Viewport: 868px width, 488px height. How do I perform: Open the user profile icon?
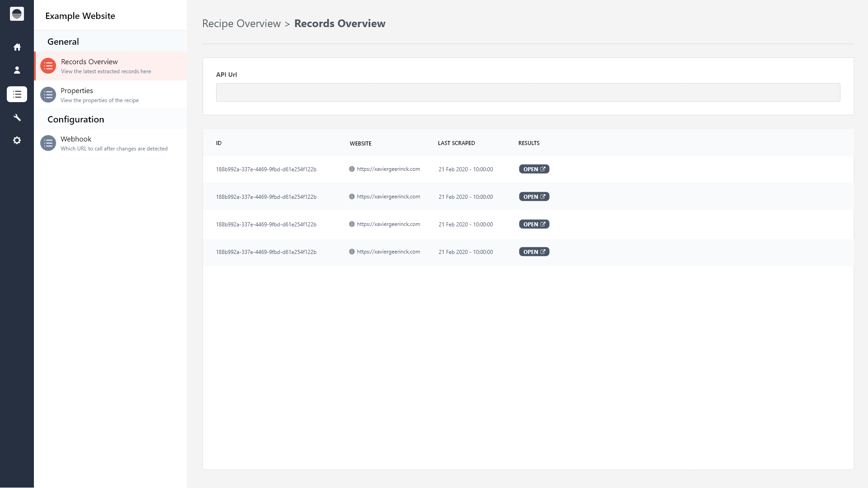[x=17, y=70]
